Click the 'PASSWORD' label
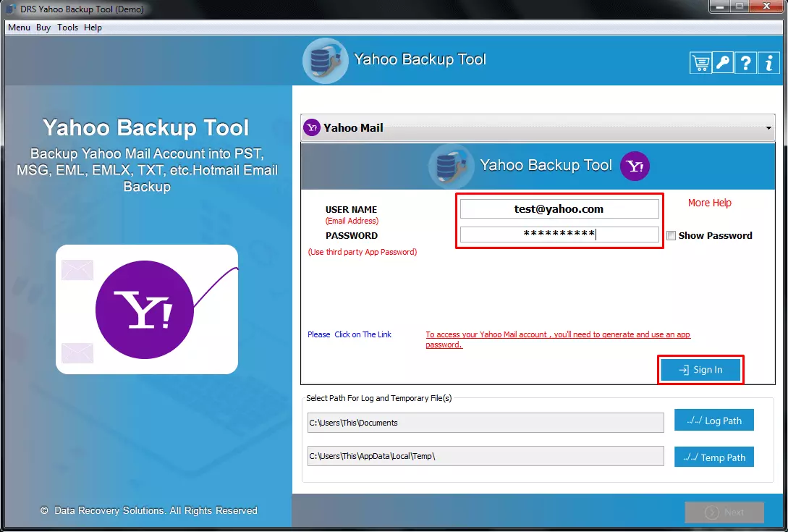The width and height of the screenshot is (788, 532). 352,236
